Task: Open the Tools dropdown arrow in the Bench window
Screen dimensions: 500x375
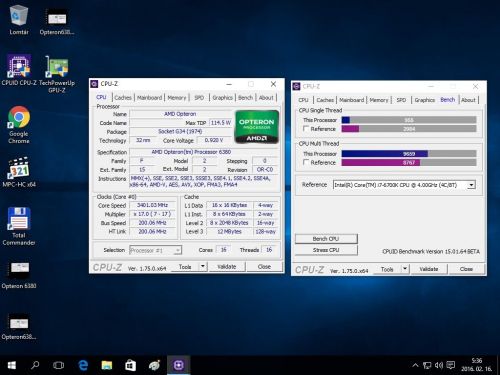Action: click(x=405, y=269)
